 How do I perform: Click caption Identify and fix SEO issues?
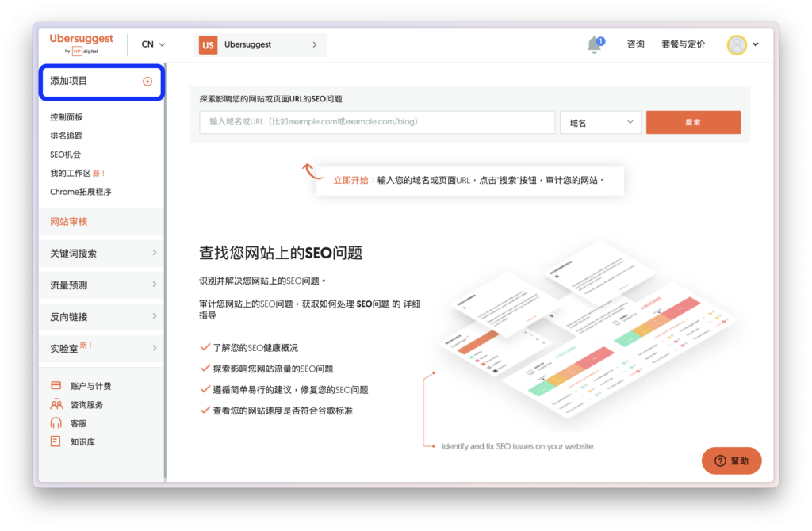(x=518, y=446)
